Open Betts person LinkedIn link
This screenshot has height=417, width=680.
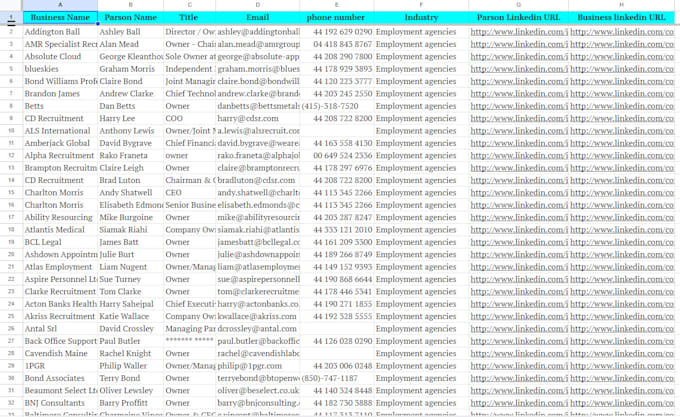point(519,106)
